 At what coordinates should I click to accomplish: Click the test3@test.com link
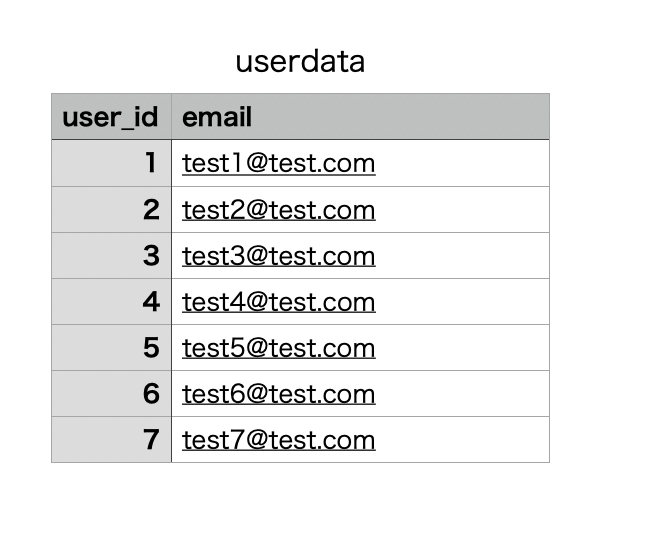[278, 256]
